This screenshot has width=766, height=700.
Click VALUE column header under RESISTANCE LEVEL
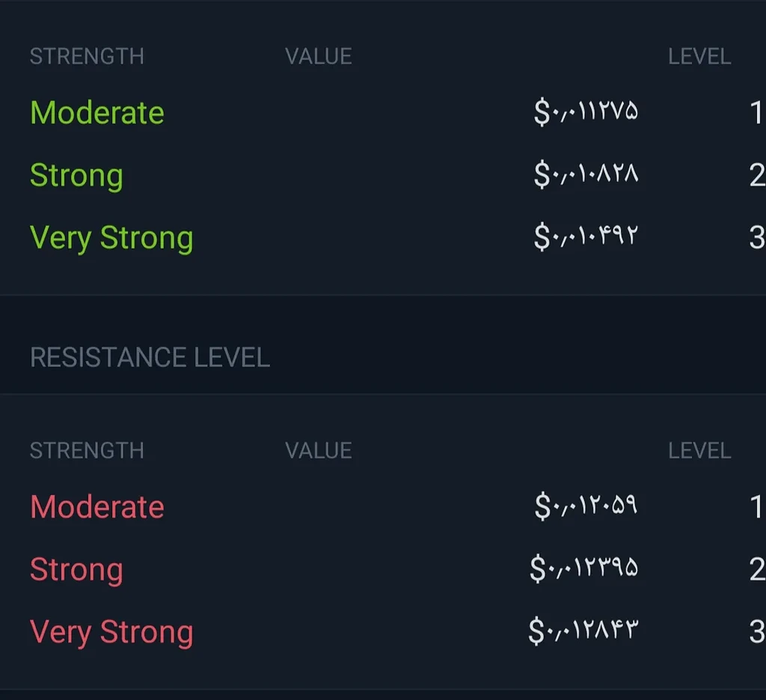(x=318, y=451)
